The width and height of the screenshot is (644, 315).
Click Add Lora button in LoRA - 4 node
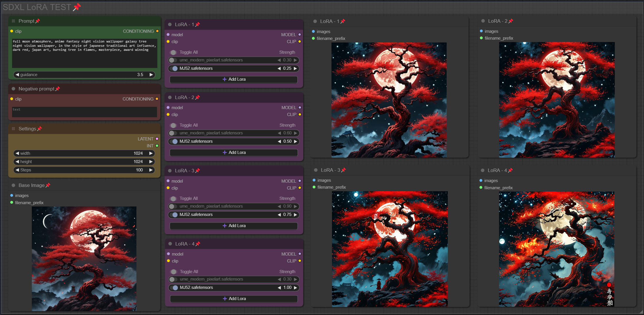coord(234,299)
